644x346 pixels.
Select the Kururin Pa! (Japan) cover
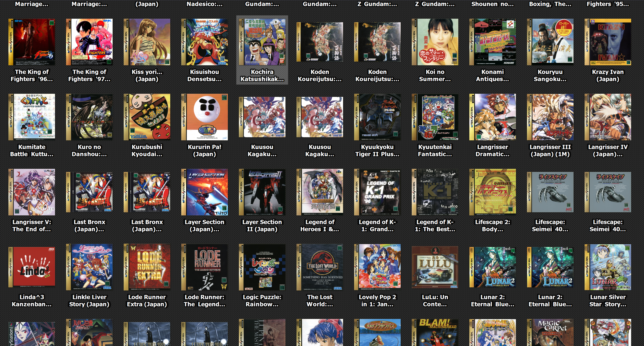point(204,117)
